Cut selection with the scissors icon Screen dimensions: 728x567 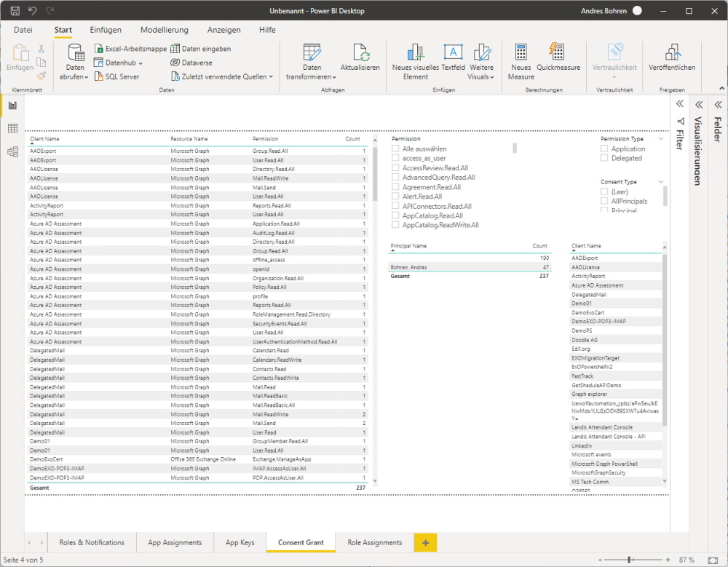41,48
